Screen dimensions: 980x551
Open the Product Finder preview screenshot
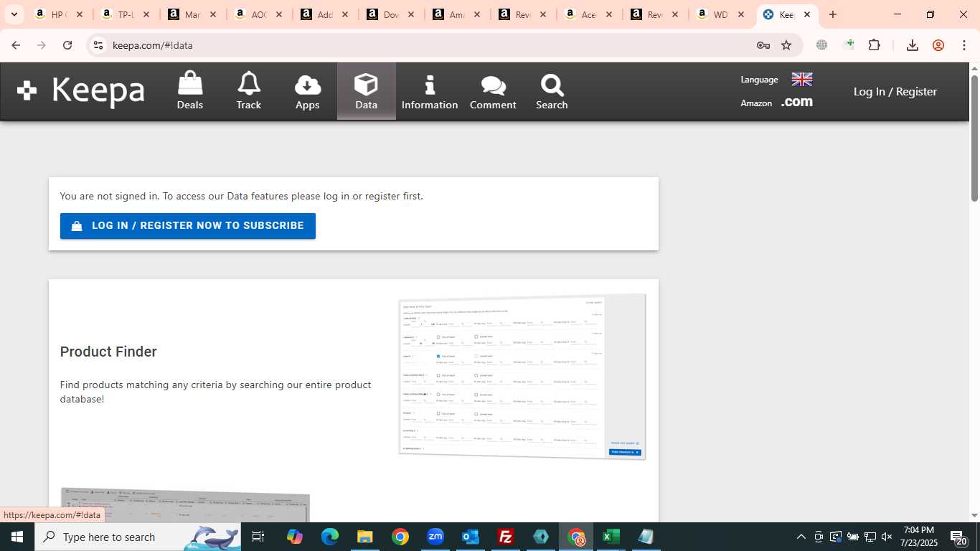pos(522,377)
